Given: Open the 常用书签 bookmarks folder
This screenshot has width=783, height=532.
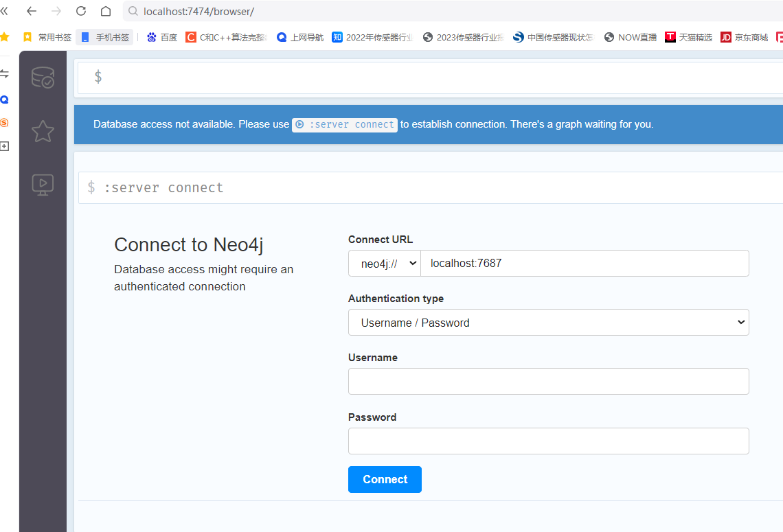Looking at the screenshot, I should click(x=47, y=38).
